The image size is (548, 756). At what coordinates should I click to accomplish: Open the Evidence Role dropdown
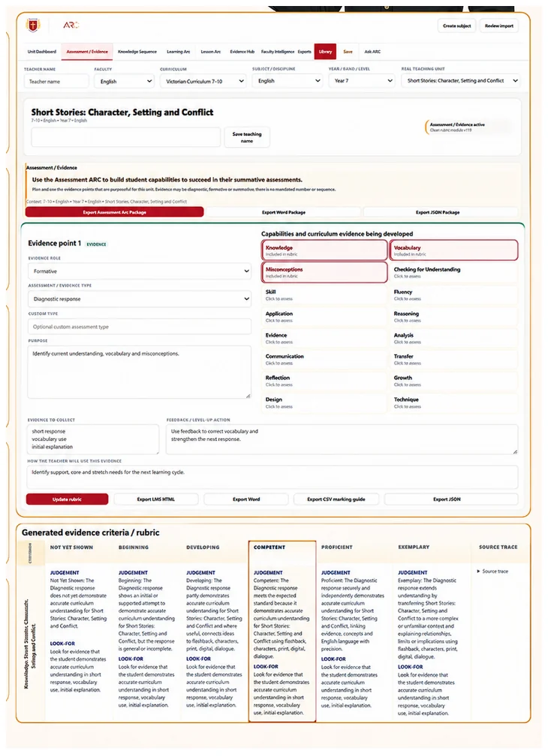(x=140, y=271)
